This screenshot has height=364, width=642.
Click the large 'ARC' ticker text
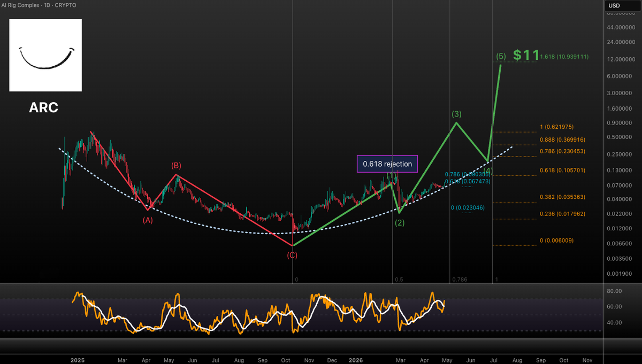tap(43, 107)
